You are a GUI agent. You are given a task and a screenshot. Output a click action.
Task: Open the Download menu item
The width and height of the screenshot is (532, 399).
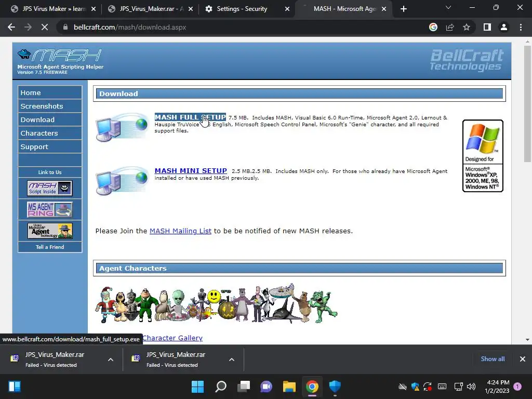50,120
